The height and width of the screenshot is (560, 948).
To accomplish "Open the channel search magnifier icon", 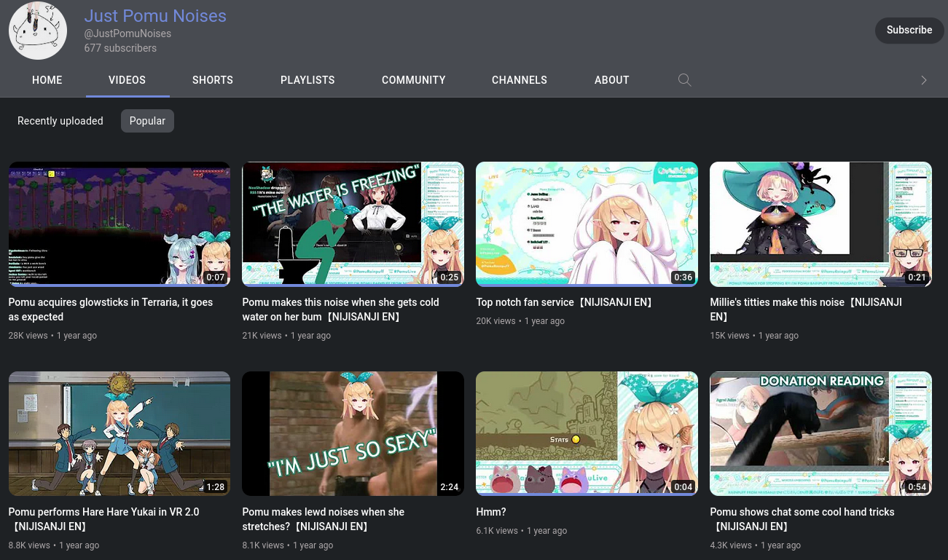I will (684, 80).
